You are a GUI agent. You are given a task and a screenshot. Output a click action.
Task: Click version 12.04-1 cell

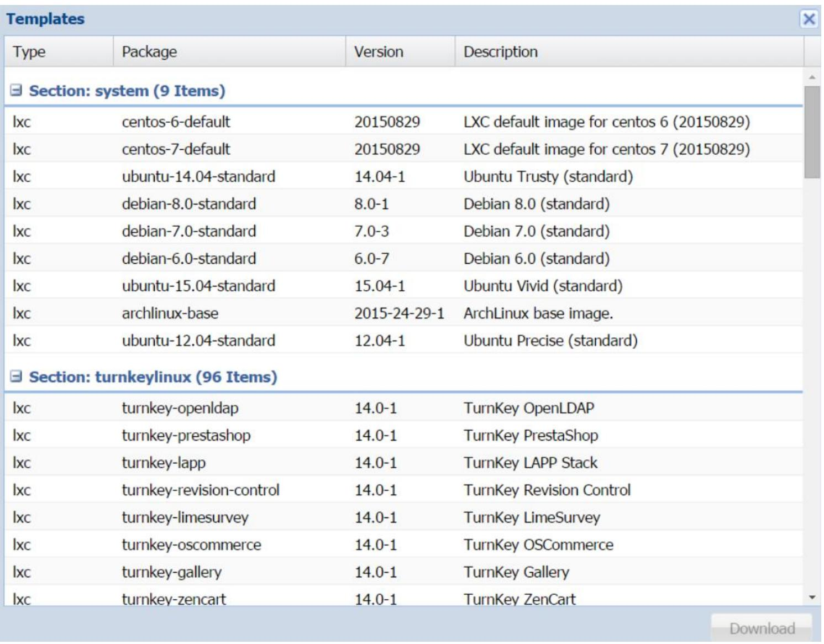click(x=380, y=341)
